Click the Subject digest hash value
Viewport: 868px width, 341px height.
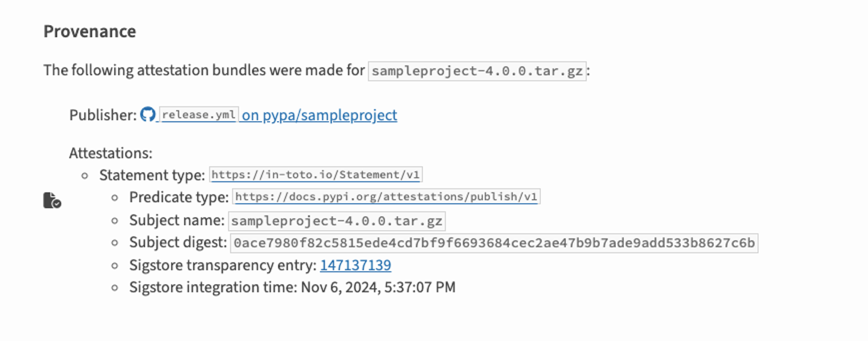(x=494, y=243)
